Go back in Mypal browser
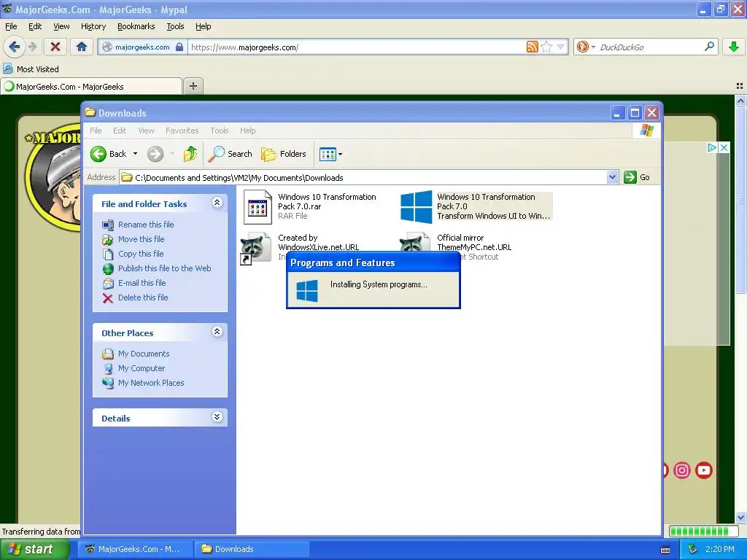The width and height of the screenshot is (747, 560). pos(15,47)
